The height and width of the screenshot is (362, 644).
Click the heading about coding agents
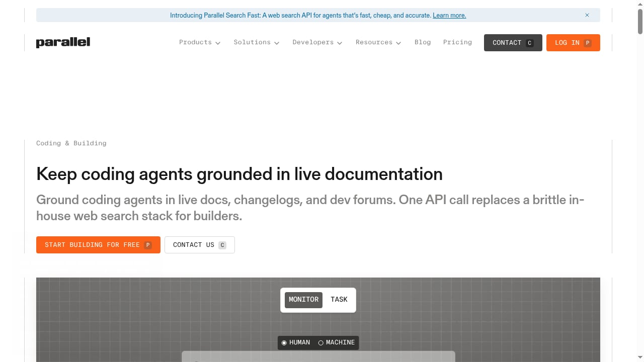pyautogui.click(x=239, y=174)
